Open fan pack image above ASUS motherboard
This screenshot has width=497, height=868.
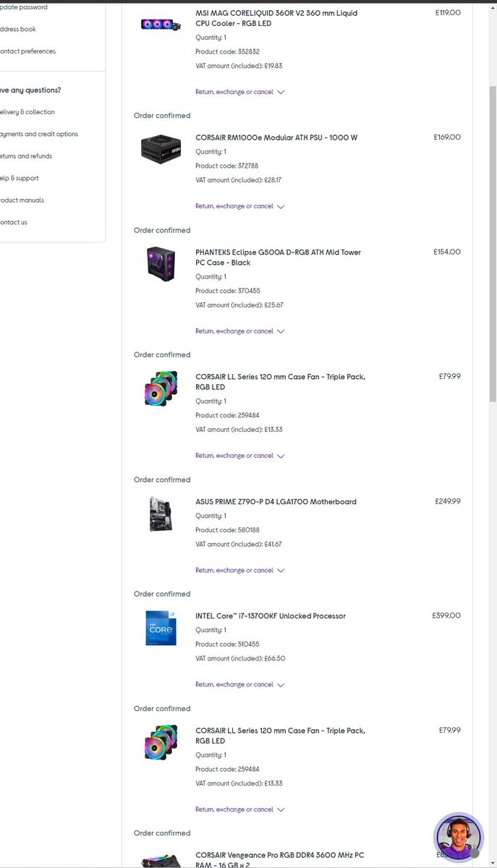[161, 389]
